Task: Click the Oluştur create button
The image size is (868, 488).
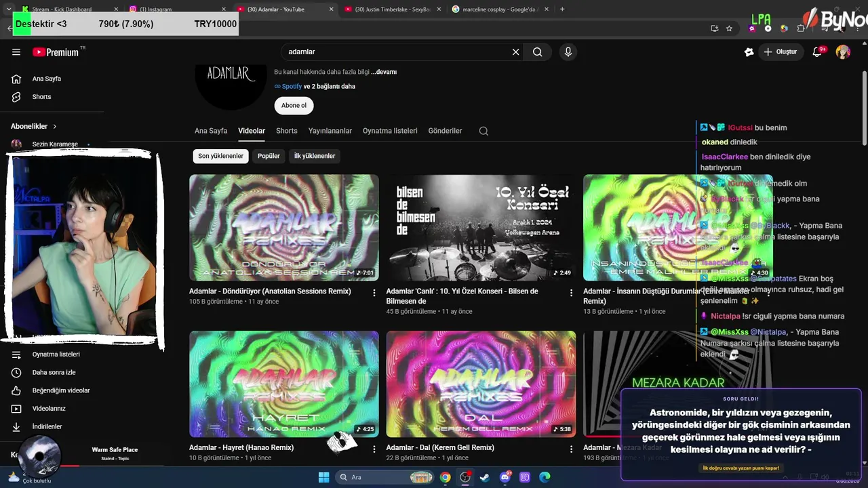Action: click(780, 52)
